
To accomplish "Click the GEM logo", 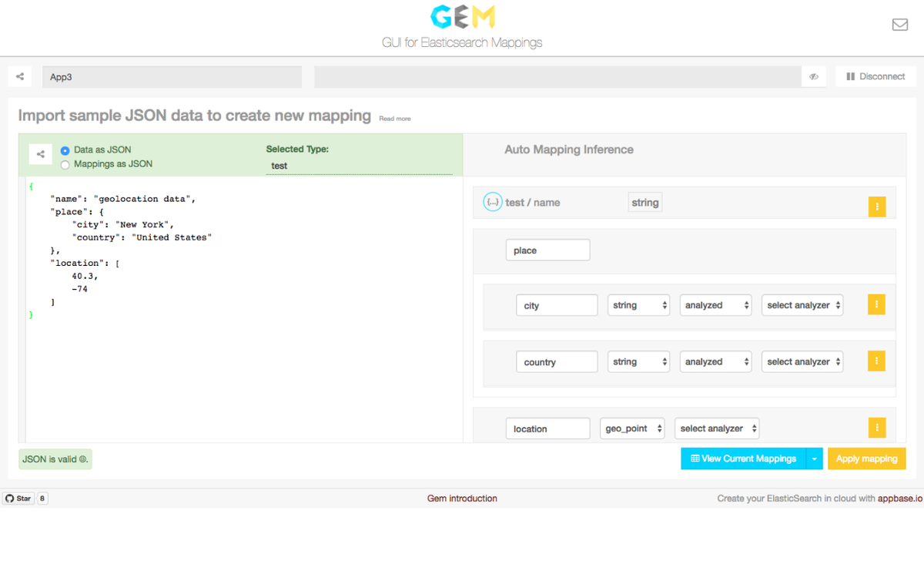I will tap(462, 17).
